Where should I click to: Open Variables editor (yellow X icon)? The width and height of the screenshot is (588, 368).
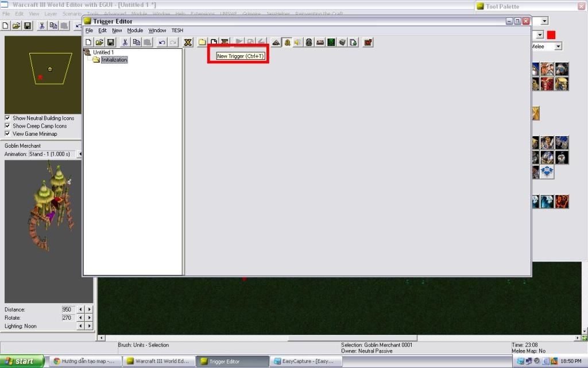[188, 43]
